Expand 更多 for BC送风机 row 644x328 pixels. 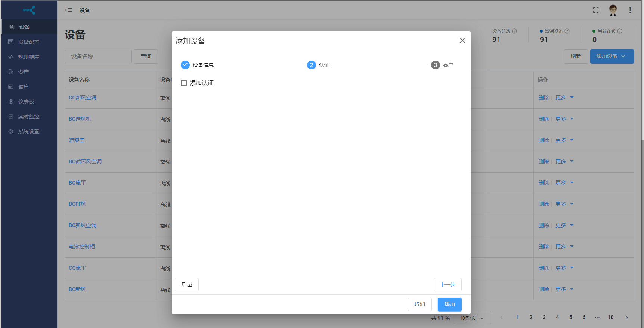click(x=564, y=119)
